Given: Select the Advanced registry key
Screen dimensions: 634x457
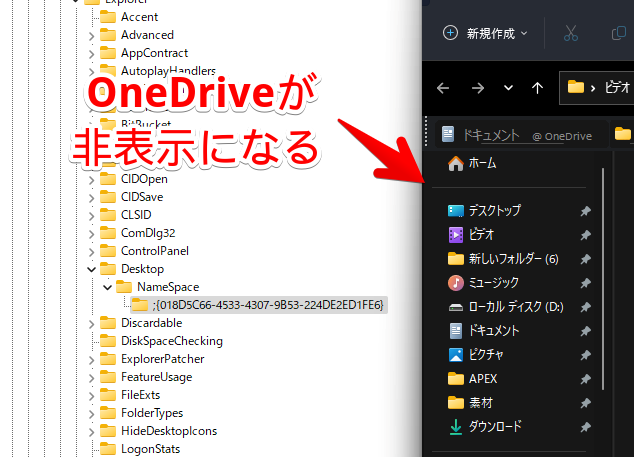Looking at the screenshot, I should [x=147, y=35].
